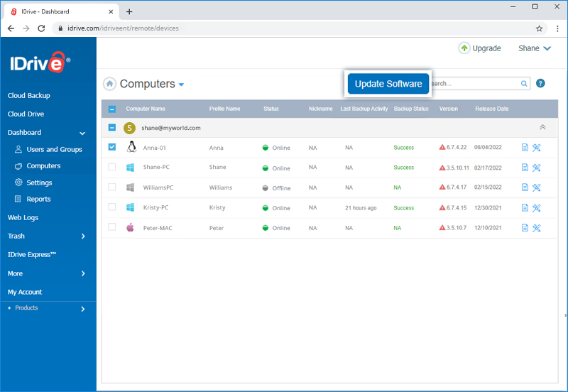Click the Update Software button
This screenshot has width=568, height=392.
388,84
